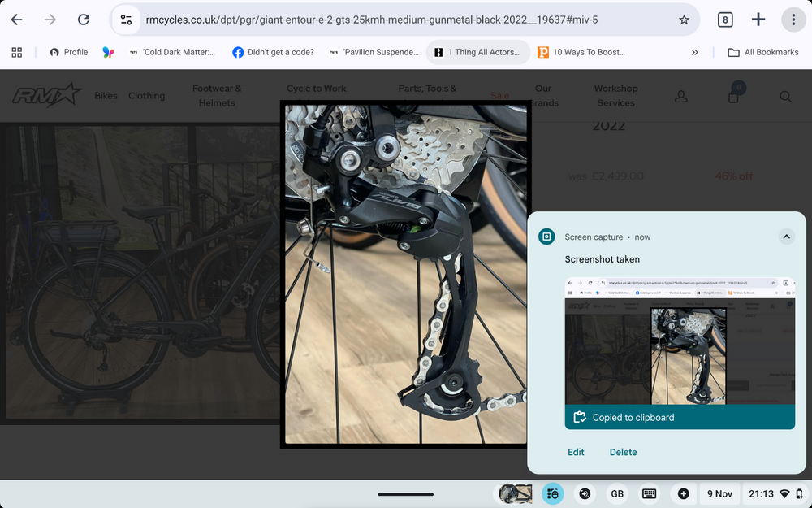The width and height of the screenshot is (812, 508).
Task: View site information icon in address bar
Action: point(124,20)
